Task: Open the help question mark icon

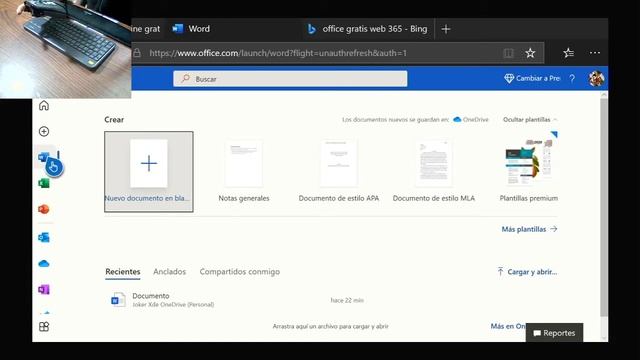Action: (x=572, y=78)
